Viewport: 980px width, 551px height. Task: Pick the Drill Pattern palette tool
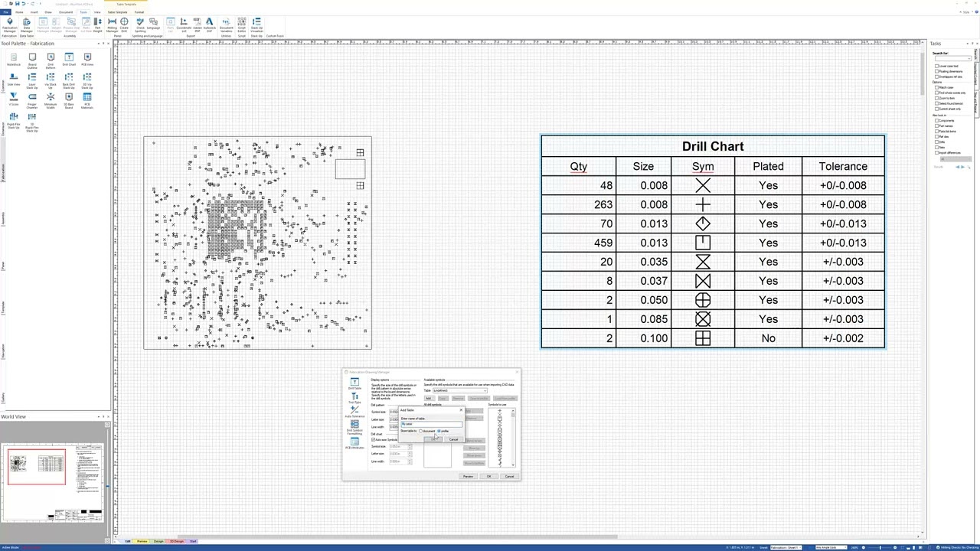[x=51, y=60]
